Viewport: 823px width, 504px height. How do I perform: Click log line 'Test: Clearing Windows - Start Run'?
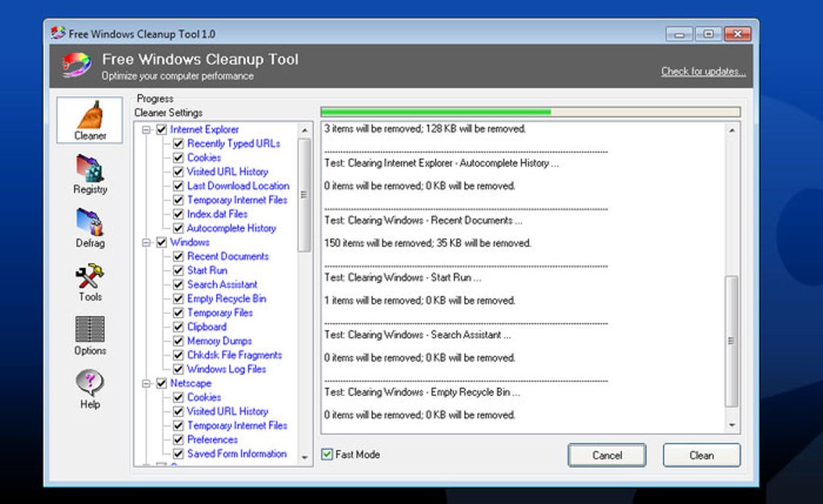tap(403, 277)
